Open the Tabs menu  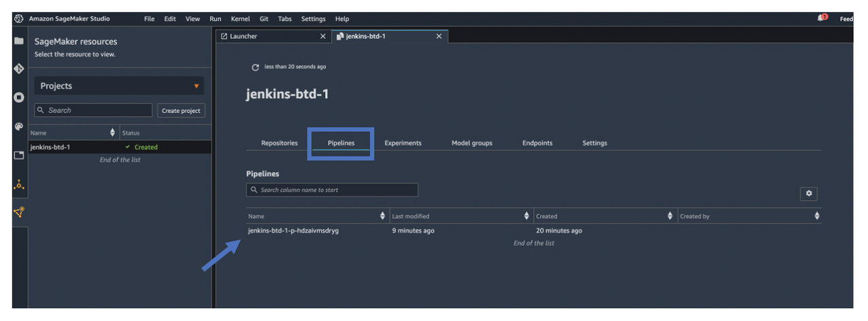click(x=286, y=19)
